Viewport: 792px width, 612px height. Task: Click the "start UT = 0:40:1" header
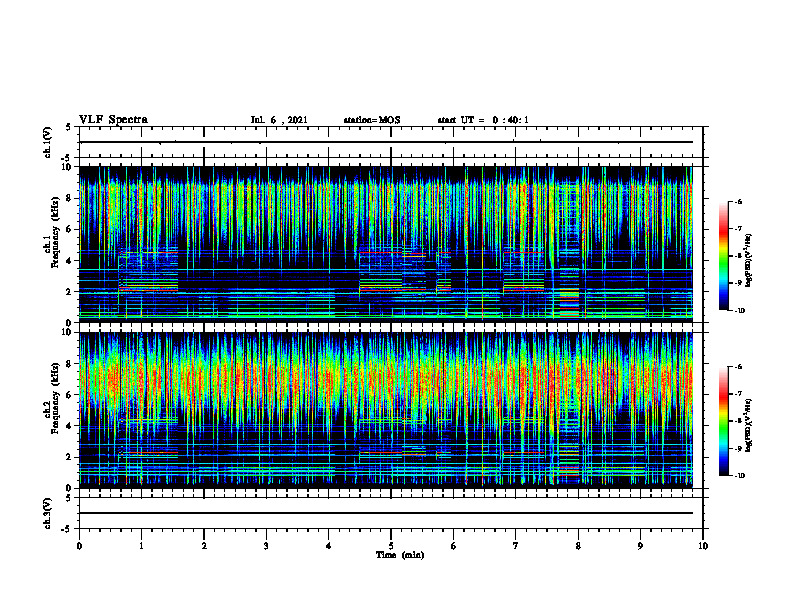483,120
